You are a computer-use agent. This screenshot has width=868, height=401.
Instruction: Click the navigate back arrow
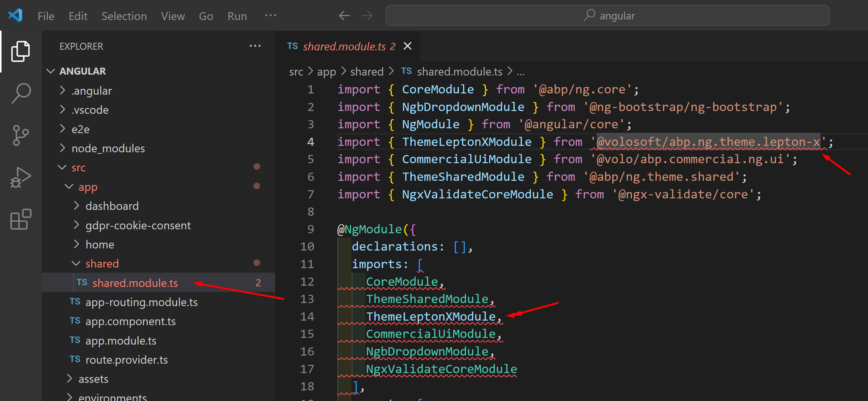344,16
